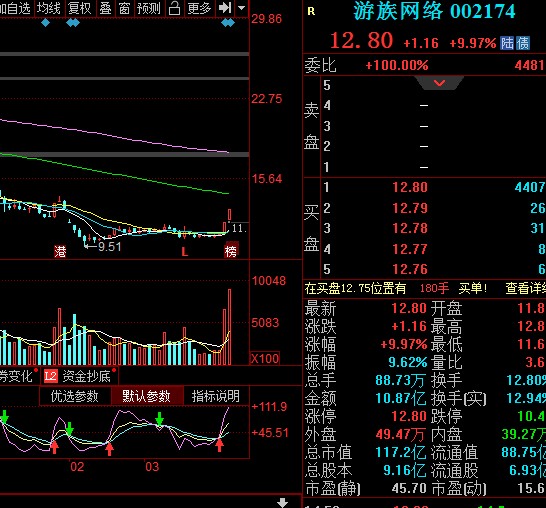Click the 债 bond tag
The image size is (546, 508).
pos(522,43)
